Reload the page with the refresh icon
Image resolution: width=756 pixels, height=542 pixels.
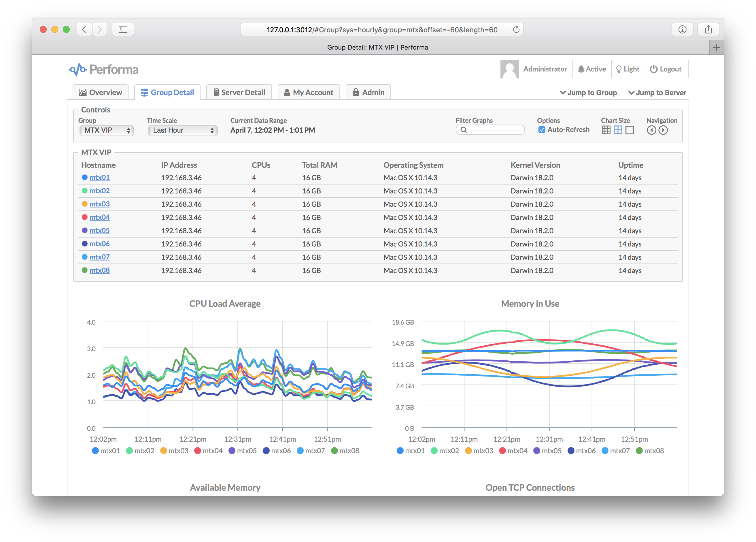click(x=516, y=30)
